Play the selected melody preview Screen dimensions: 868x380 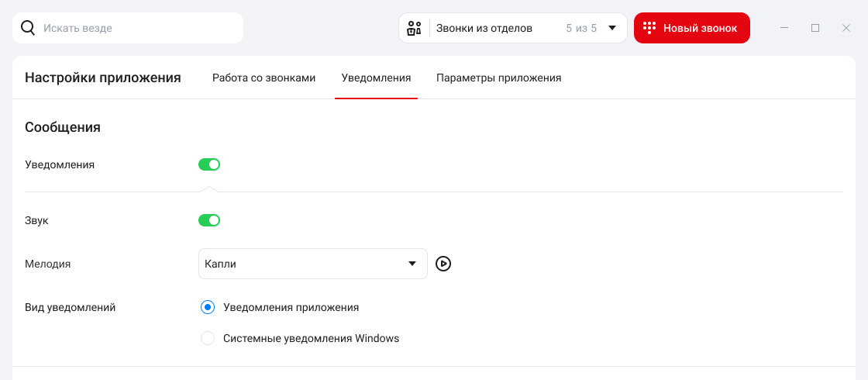click(x=443, y=264)
